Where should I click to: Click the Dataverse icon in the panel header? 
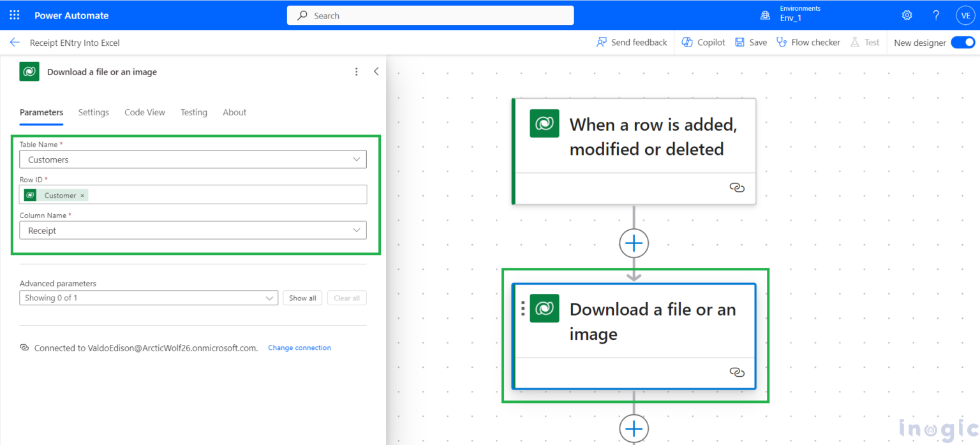click(x=29, y=71)
